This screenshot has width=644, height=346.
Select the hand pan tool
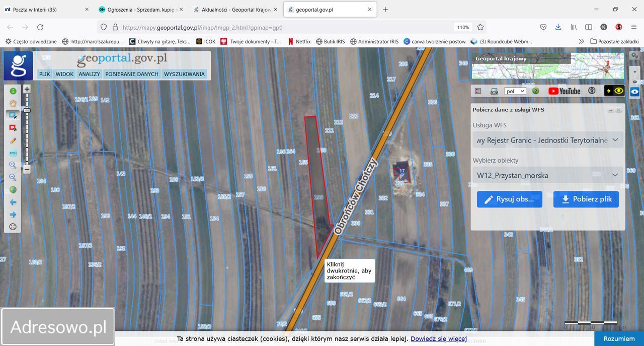pyautogui.click(x=13, y=103)
